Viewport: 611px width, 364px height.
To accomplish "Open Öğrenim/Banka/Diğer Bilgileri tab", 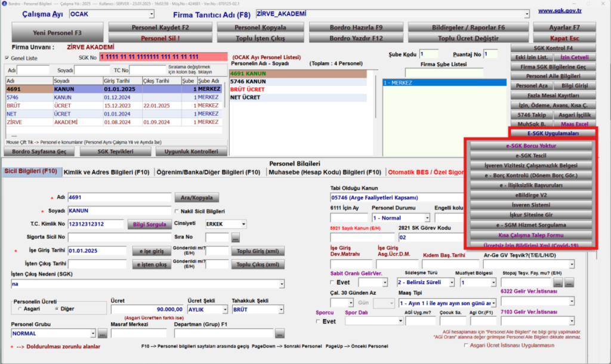I will (x=208, y=172).
